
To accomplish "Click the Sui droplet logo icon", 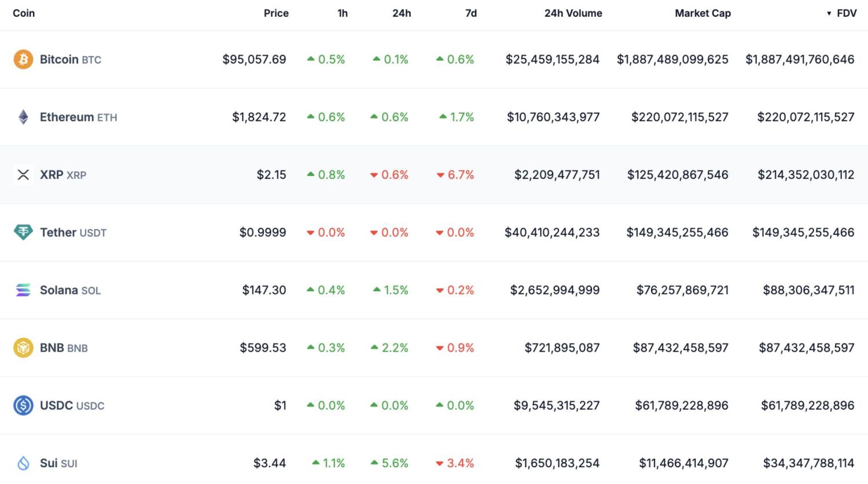I will coord(23,463).
